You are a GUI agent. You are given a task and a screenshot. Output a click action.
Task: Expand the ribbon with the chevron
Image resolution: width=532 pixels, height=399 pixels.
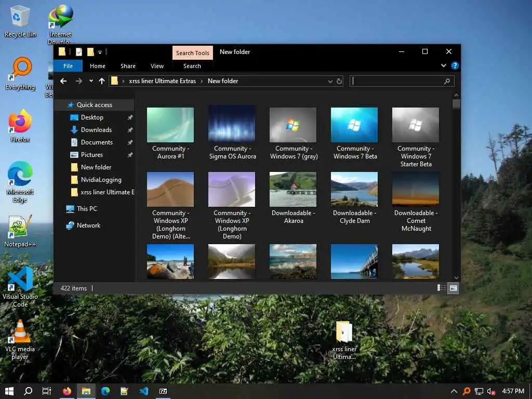(444, 65)
